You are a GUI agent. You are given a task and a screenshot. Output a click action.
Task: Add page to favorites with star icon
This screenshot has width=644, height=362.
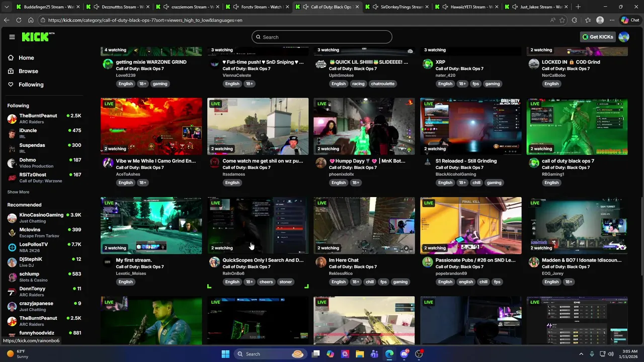point(562,20)
